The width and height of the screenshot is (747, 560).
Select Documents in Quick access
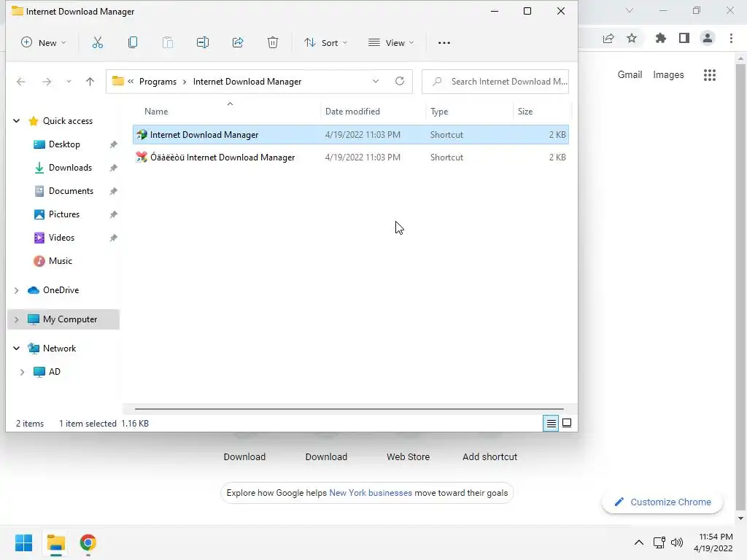point(71,191)
